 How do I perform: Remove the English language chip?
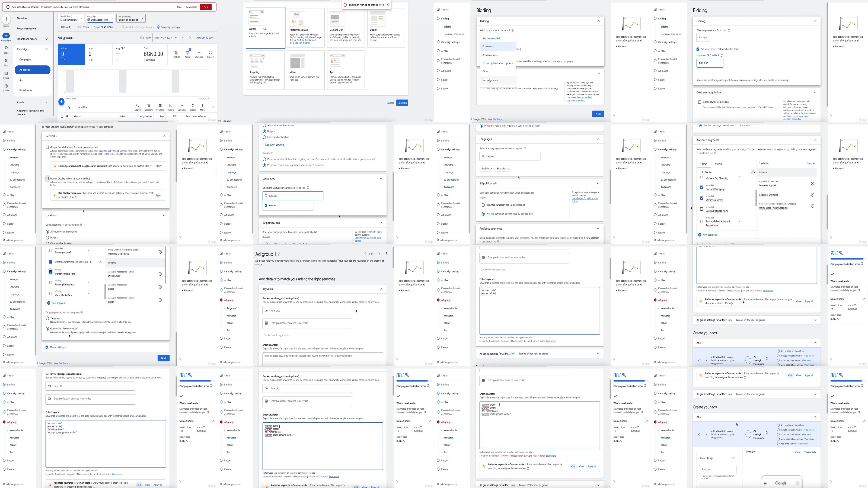(x=491, y=169)
